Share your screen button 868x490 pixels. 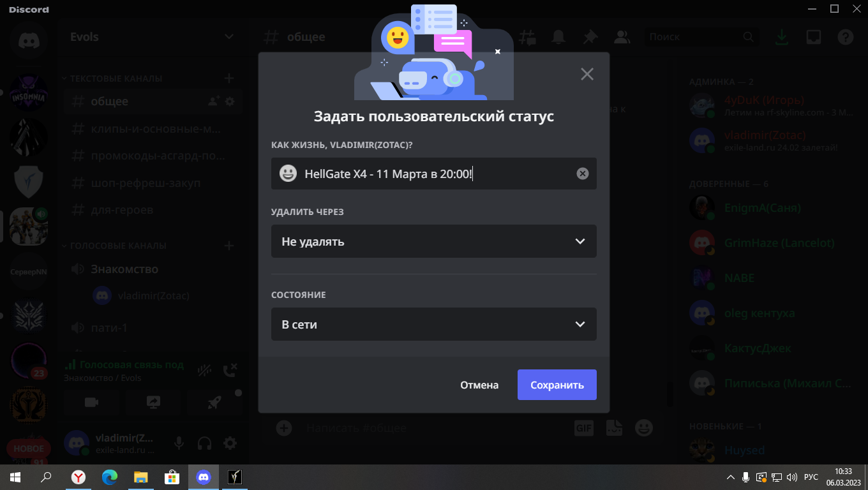(153, 402)
